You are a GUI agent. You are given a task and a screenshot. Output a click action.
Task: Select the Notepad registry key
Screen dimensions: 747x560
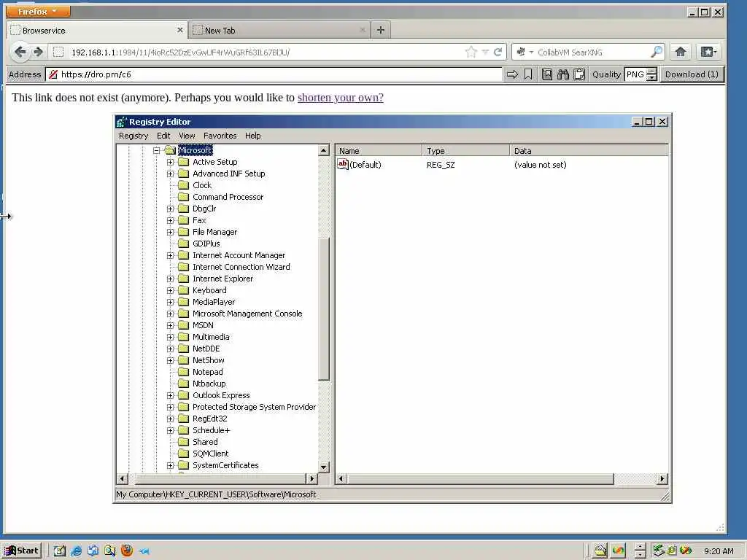[207, 372]
